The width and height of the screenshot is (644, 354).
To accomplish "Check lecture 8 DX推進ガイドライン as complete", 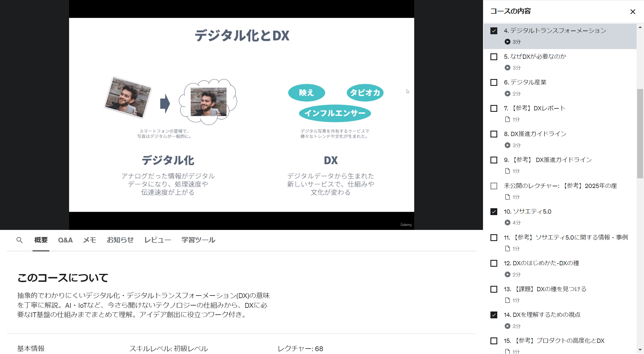I will [x=494, y=134].
